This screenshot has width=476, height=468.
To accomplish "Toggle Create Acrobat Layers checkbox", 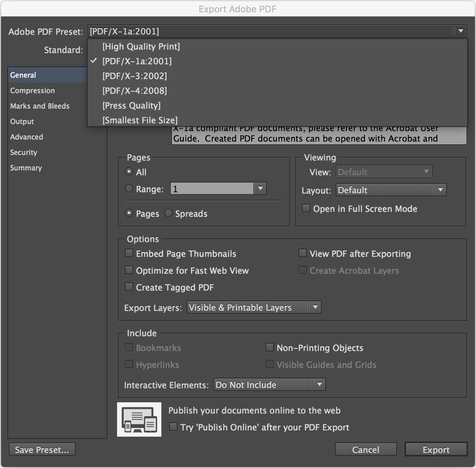I will (x=303, y=270).
